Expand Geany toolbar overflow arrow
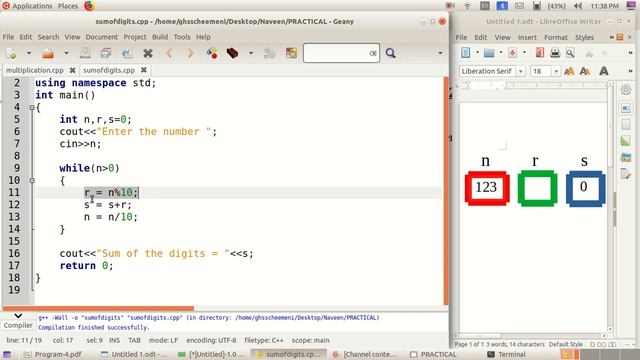This screenshot has width=640, height=360. [440, 53]
